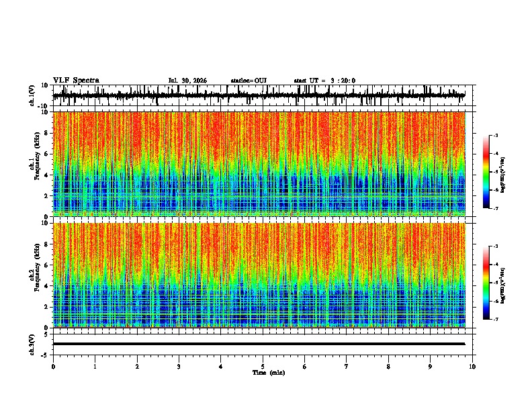This screenshot has width=532, height=411.
Task: Click time axis tick label "5"
Action: pos(263,367)
